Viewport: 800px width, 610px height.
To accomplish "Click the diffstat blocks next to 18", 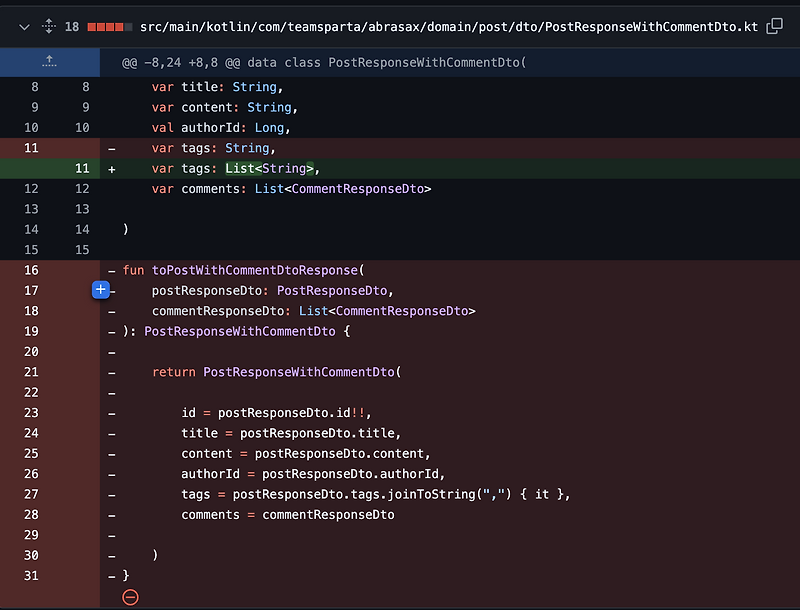I will 110,27.
